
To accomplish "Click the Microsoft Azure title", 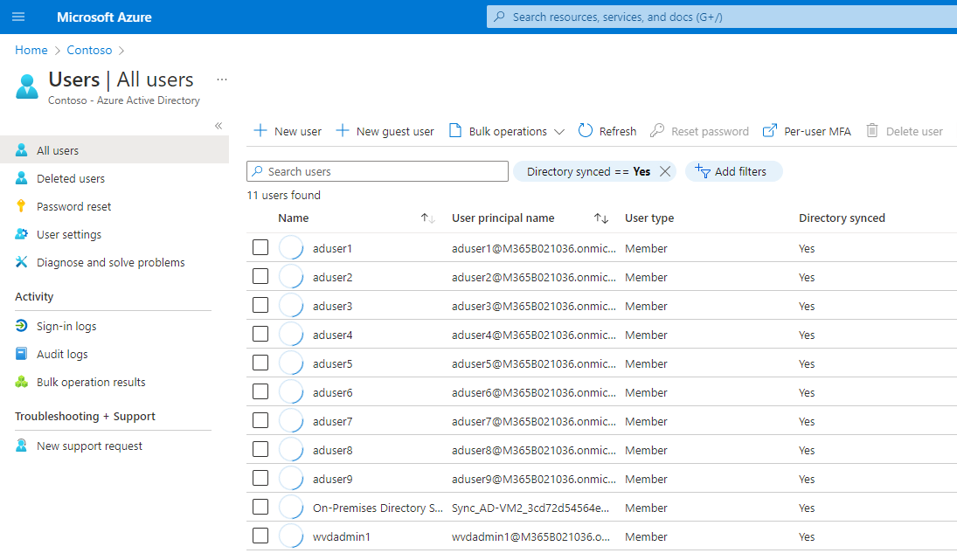I will [104, 17].
